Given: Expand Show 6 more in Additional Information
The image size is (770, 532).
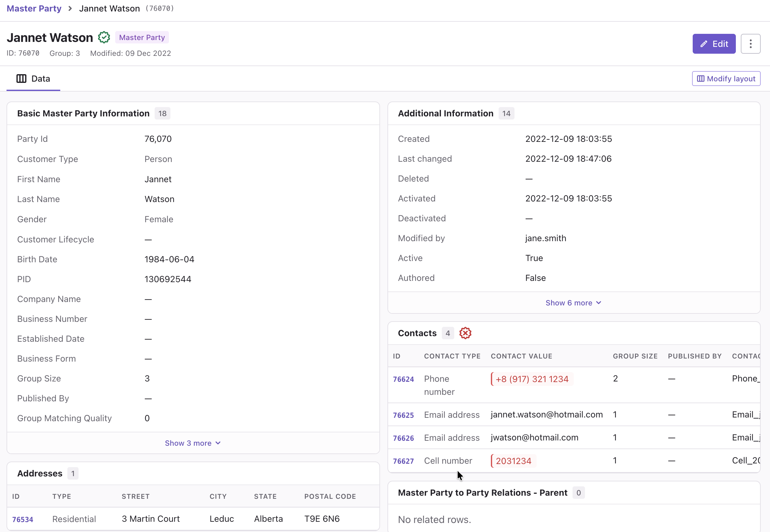Looking at the screenshot, I should tap(573, 303).
